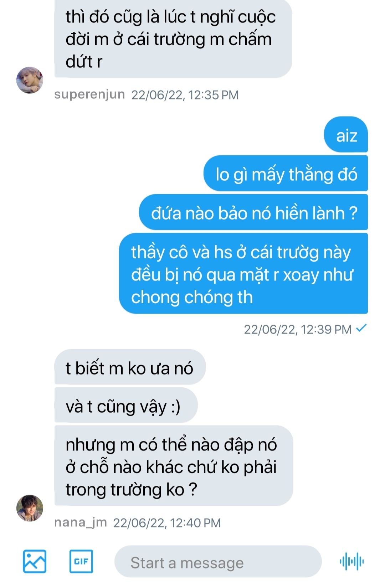Open superenjun's profile avatar
This screenshot has height=588, width=385.
pyautogui.click(x=30, y=80)
